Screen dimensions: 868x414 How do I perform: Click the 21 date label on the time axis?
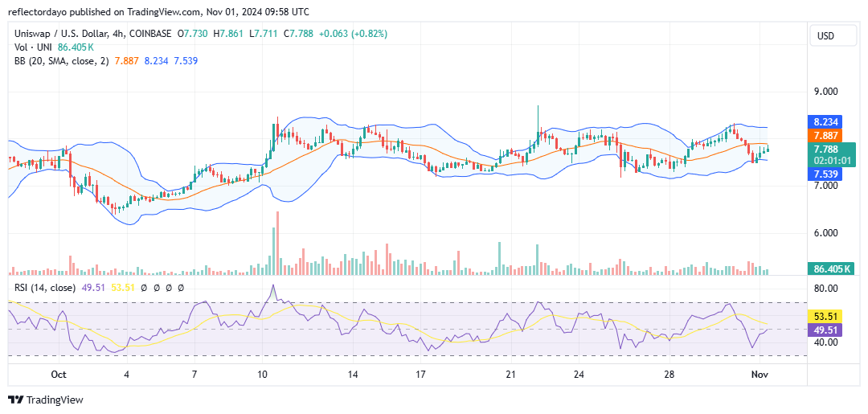click(511, 374)
